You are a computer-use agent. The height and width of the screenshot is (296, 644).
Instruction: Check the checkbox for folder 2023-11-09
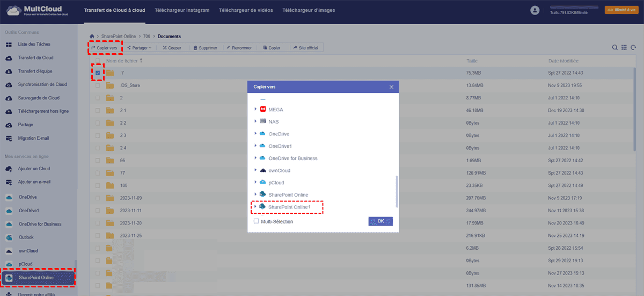97,198
